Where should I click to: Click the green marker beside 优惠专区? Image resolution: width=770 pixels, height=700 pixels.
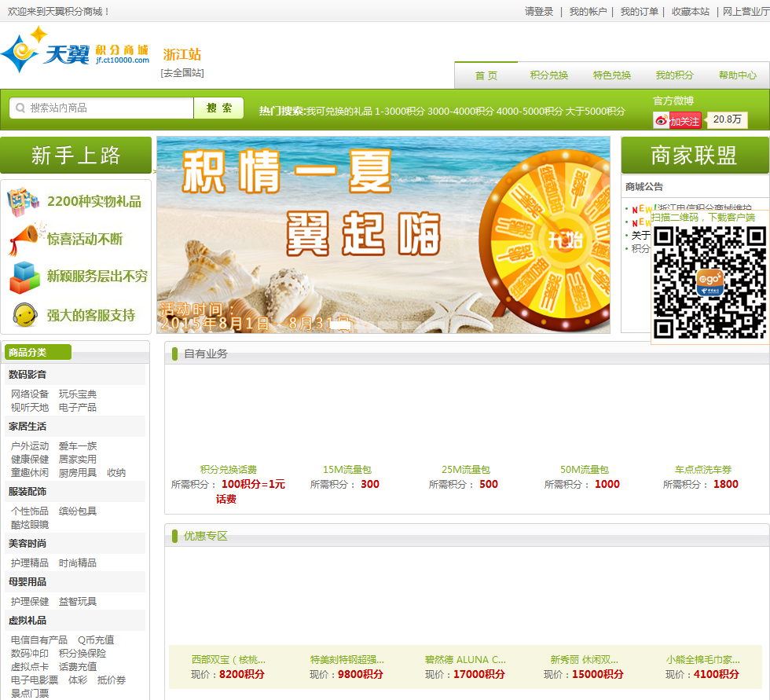point(174,536)
